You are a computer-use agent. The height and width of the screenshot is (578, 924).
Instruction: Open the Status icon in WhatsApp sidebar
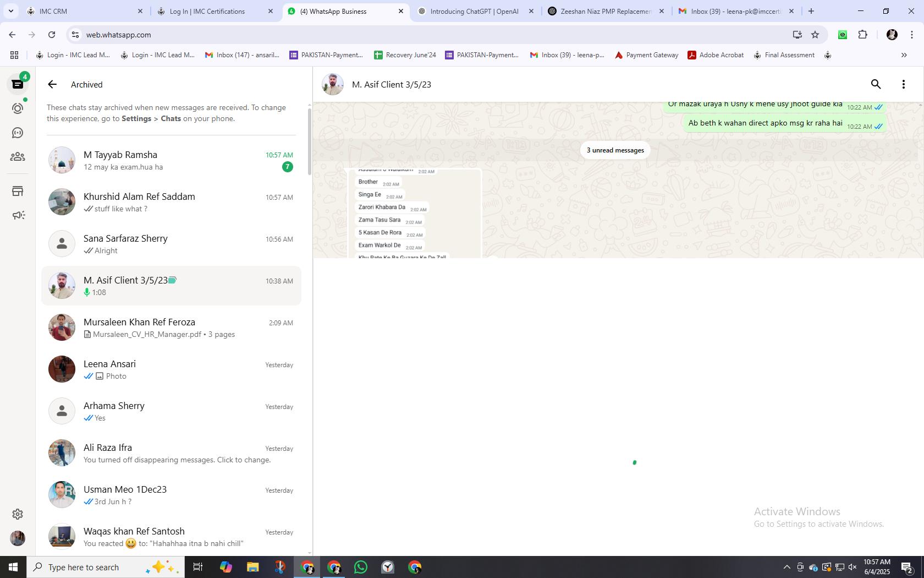[18, 108]
